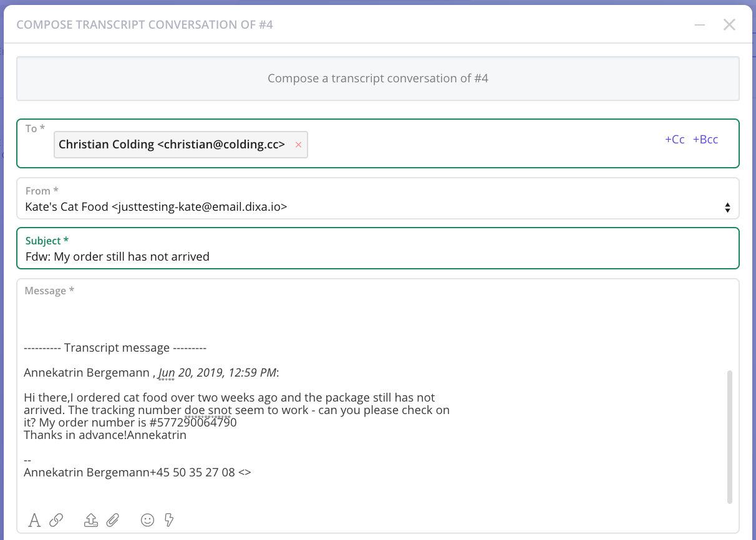Click the misspelled words 'doe snot'

208,410
